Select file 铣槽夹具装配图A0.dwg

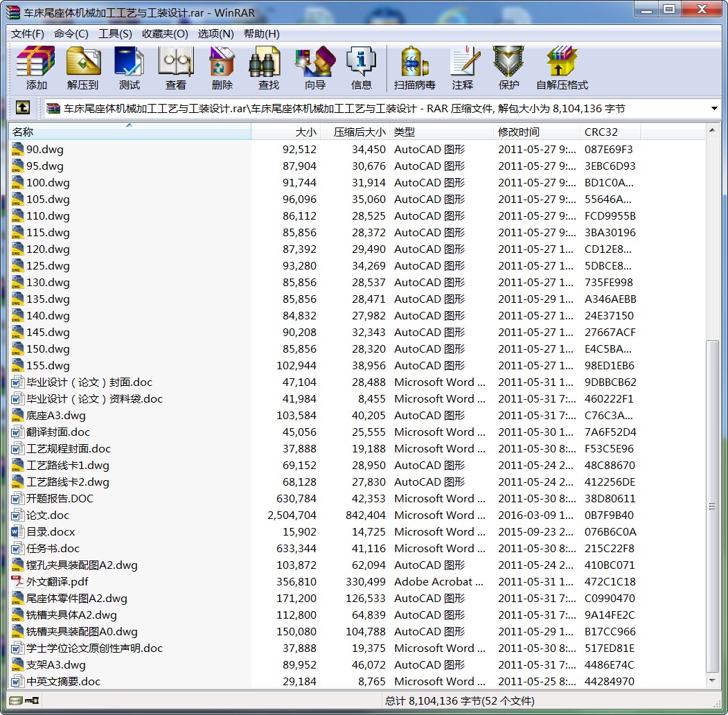pos(82,631)
